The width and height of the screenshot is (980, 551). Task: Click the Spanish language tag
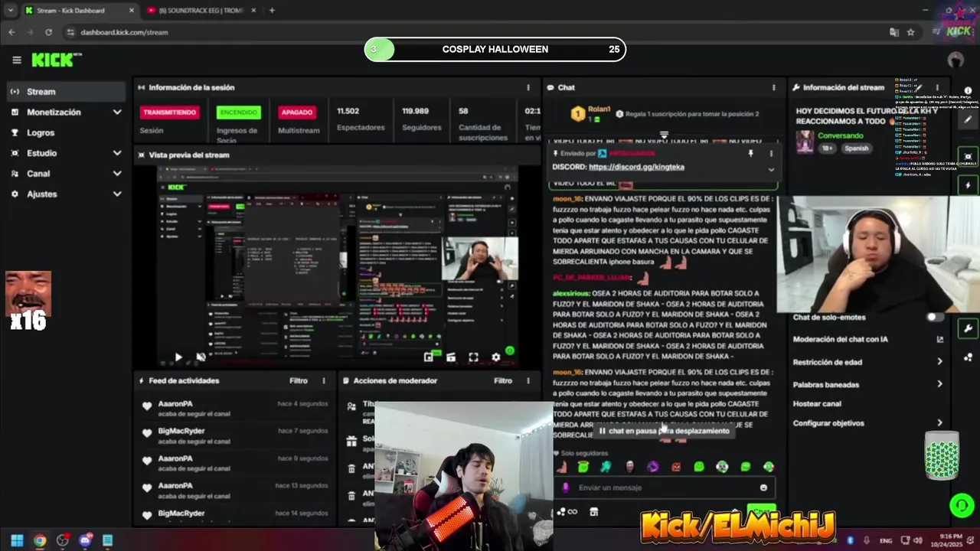click(x=856, y=148)
